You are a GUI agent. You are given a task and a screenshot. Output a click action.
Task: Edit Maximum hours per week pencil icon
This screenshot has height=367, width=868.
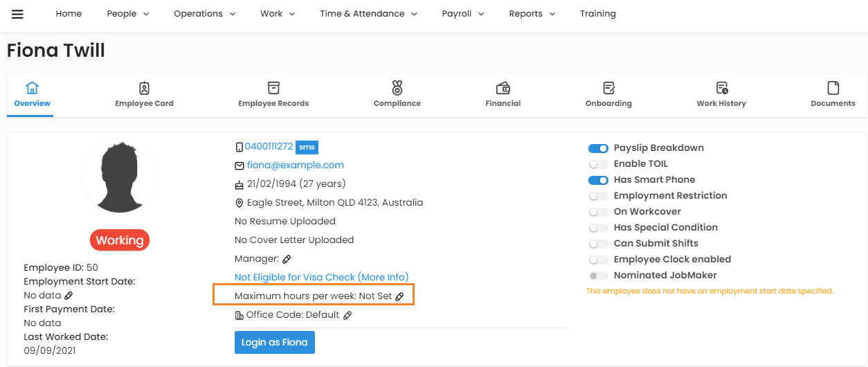pos(399,296)
